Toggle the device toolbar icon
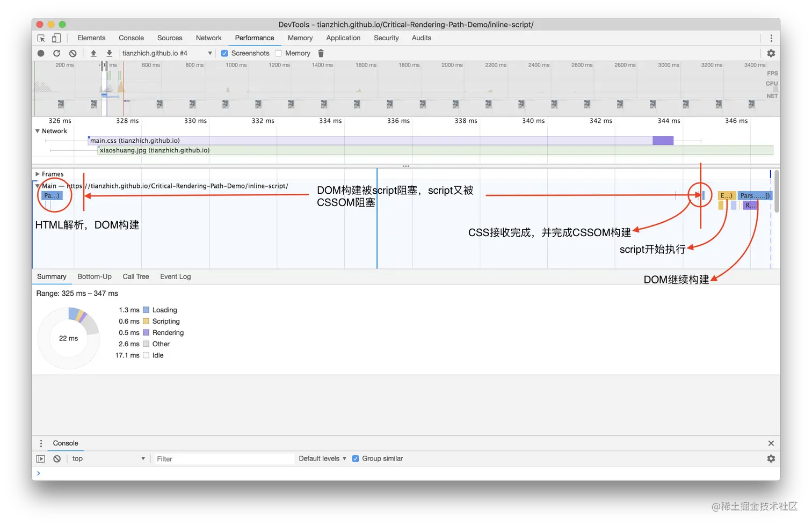The image size is (812, 526). 56,38
